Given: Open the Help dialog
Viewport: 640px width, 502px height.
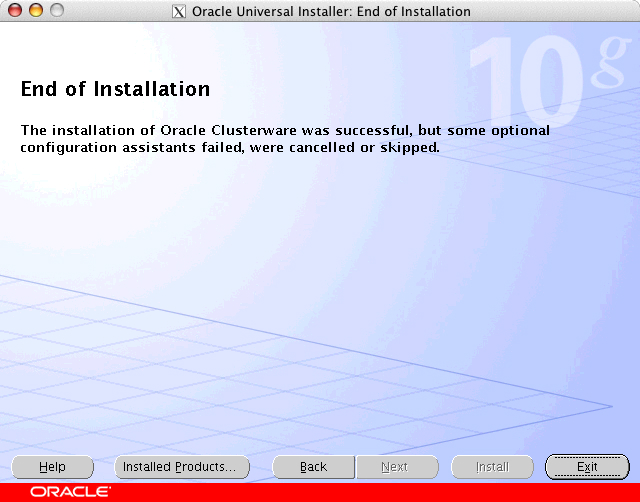Looking at the screenshot, I should 52,467.
